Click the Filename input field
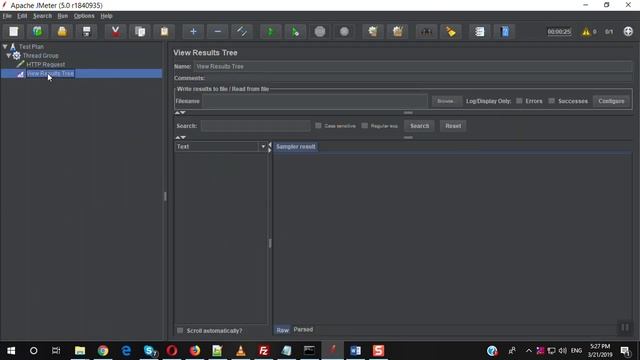 click(315, 101)
